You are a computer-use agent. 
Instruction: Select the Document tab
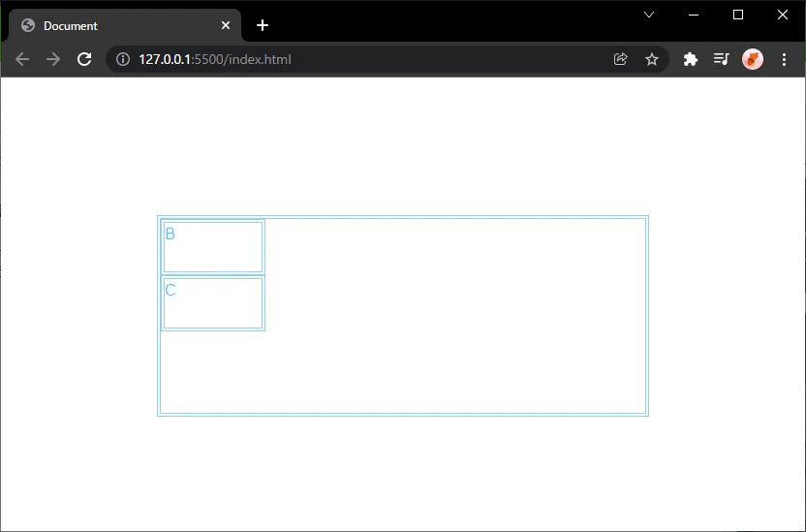point(125,25)
